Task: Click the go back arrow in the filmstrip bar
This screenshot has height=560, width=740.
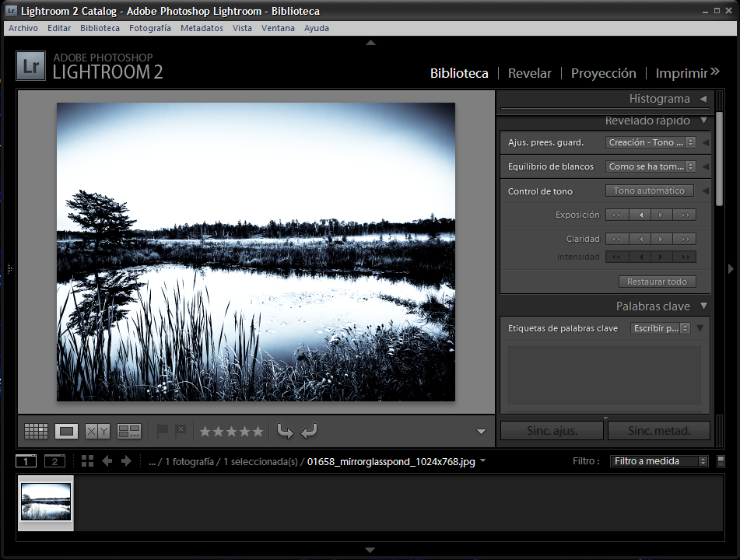Action: click(107, 461)
